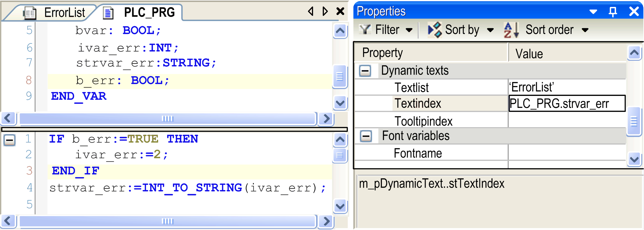Click the Textindex value field
The image size is (644, 230).
pyautogui.click(x=566, y=104)
